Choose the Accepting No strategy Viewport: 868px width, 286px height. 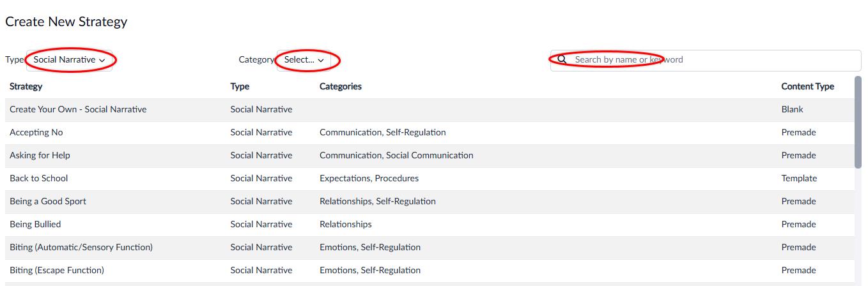point(430,133)
